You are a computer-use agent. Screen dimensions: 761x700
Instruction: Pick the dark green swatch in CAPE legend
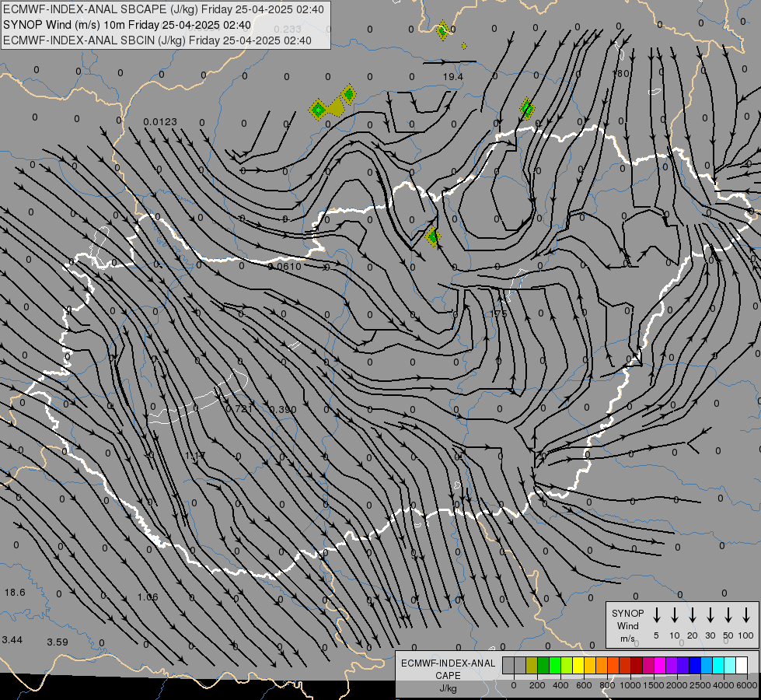tap(543, 665)
